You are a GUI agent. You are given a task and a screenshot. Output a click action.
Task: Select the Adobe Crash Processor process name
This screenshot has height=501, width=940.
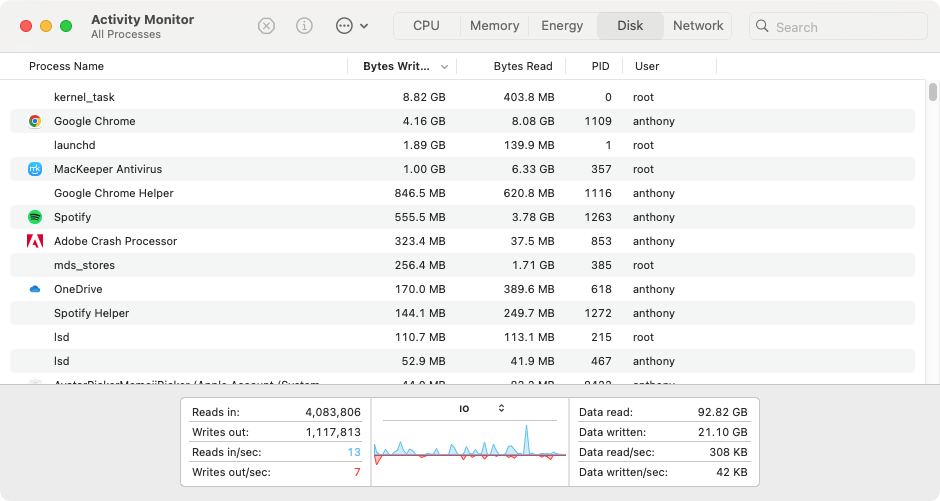coord(116,241)
